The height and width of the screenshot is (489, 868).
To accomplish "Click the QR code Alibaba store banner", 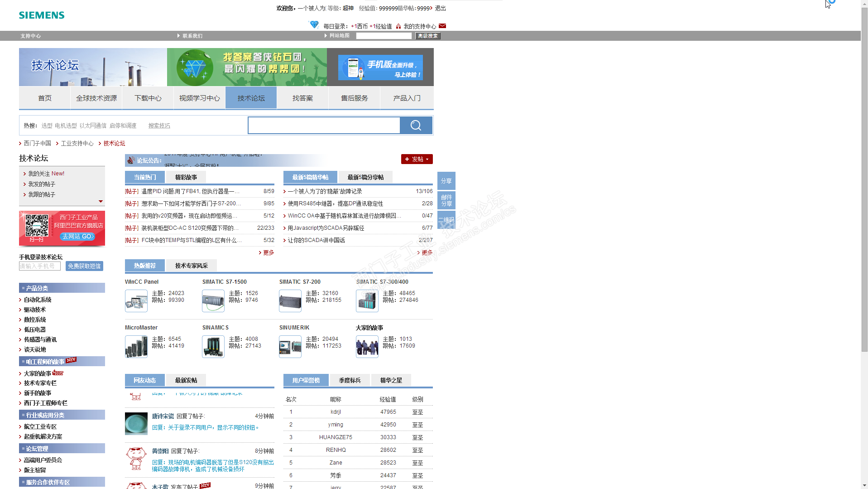I will tap(62, 228).
